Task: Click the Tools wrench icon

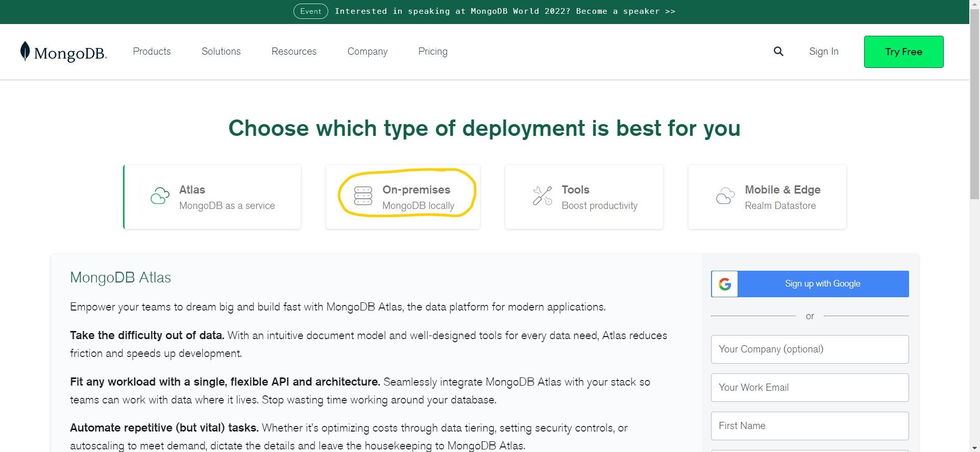Action: click(x=543, y=196)
